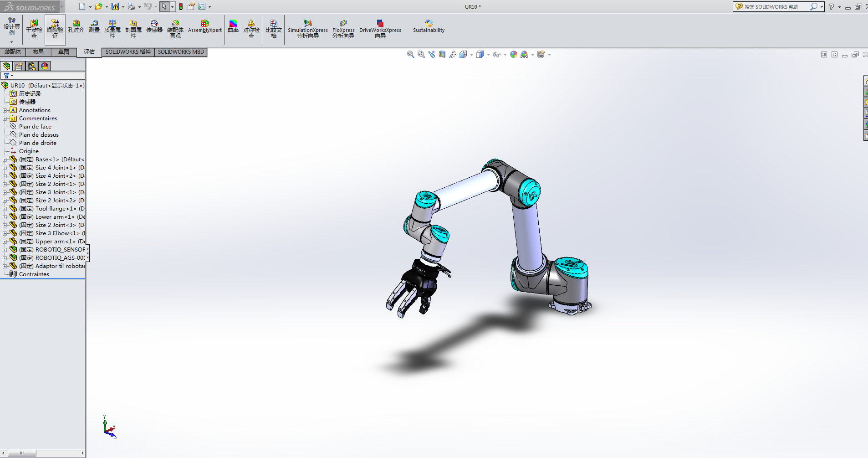Select the Origine item in the tree
868x458 pixels.
tap(29, 151)
